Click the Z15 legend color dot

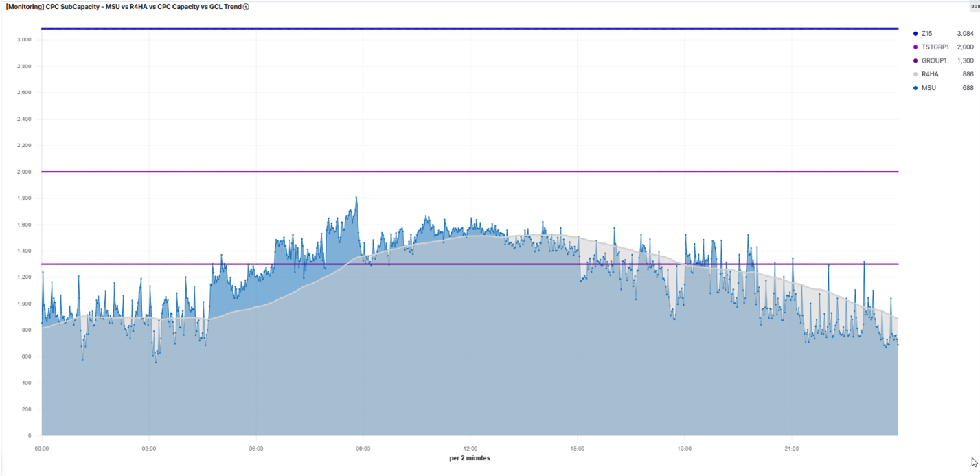tap(915, 34)
